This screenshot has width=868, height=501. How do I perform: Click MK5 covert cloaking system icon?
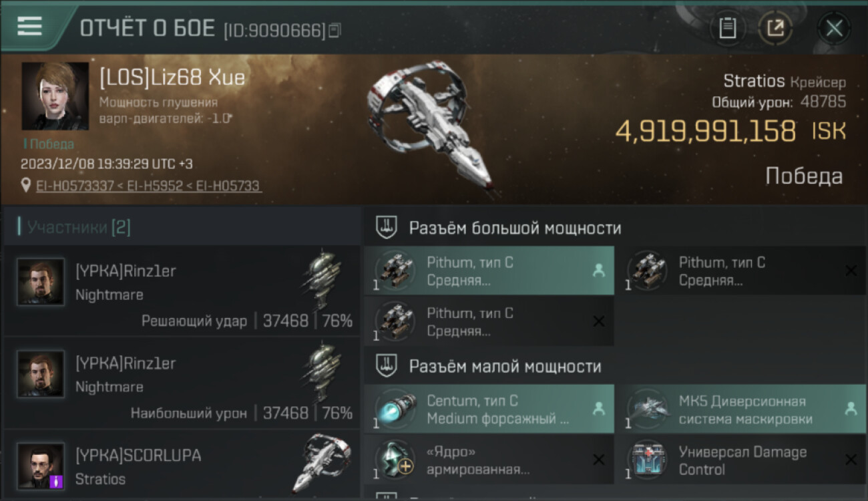pyautogui.click(x=647, y=409)
